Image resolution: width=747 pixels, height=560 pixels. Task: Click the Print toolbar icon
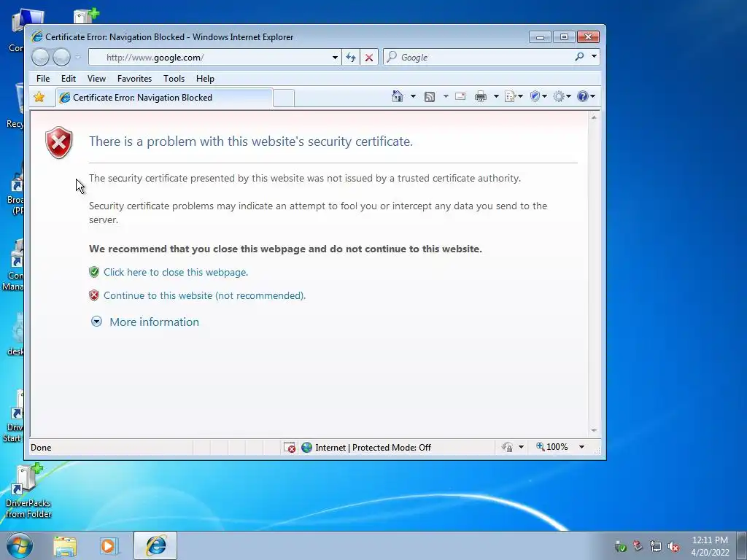[x=481, y=97]
